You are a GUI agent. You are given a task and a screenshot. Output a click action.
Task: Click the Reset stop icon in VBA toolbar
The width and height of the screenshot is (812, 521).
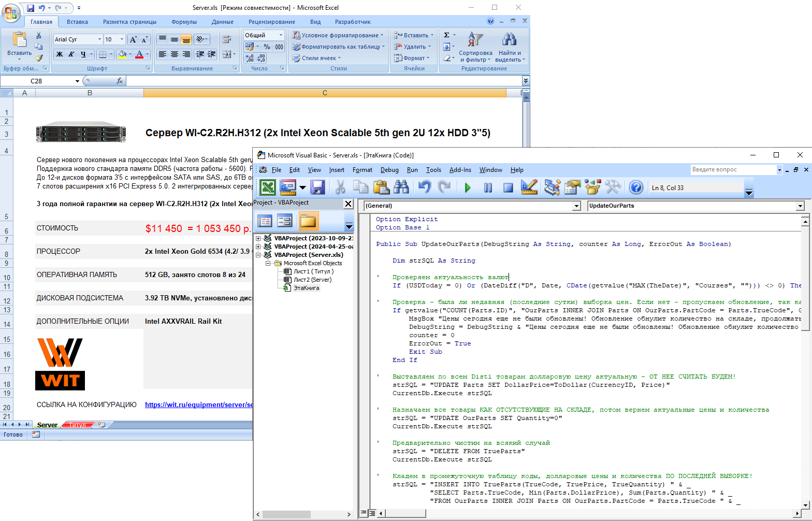click(508, 187)
